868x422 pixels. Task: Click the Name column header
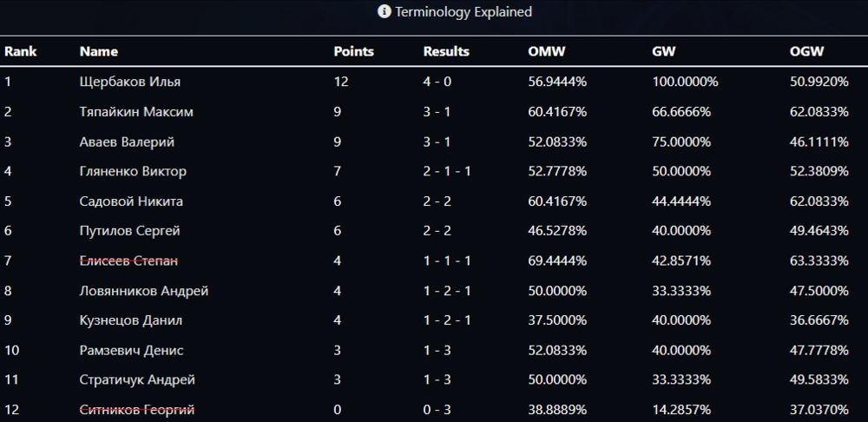[x=99, y=51]
